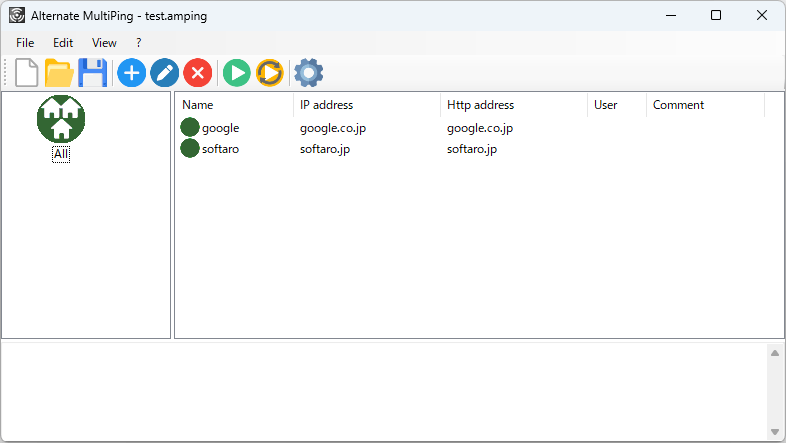Screen dimensions: 786x443
Task: Sort by the Name column header
Action: (234, 105)
